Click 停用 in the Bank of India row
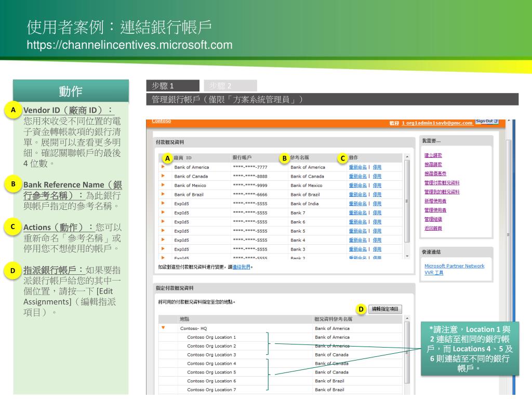This screenshot has height=399, width=532. click(x=377, y=204)
